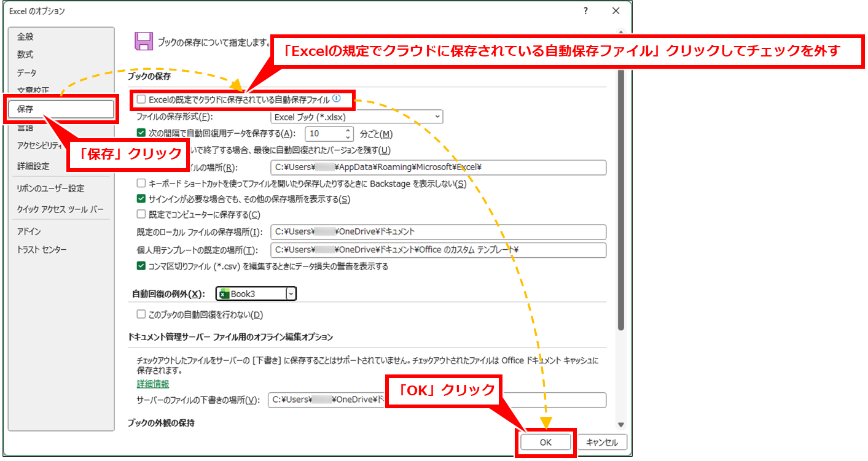The height and width of the screenshot is (461, 868).
Task: Click info icon beside cloud autosave option
Action: tap(336, 98)
